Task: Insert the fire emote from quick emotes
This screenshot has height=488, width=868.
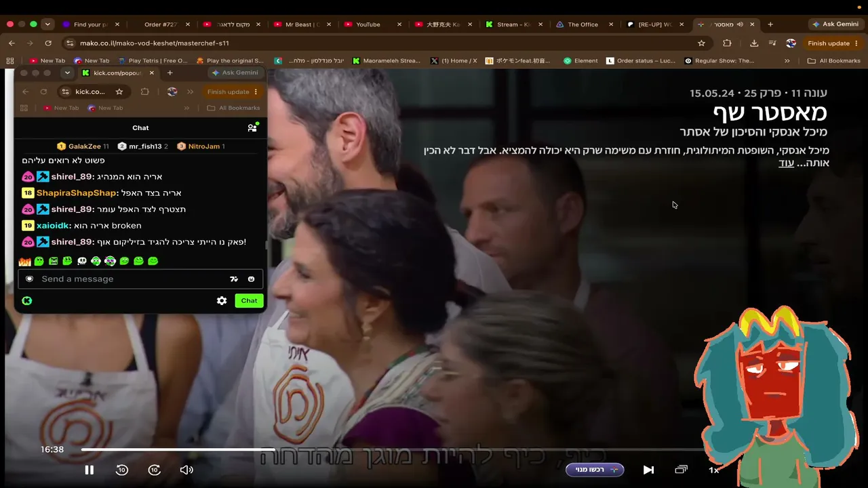Action: pyautogui.click(x=25, y=261)
